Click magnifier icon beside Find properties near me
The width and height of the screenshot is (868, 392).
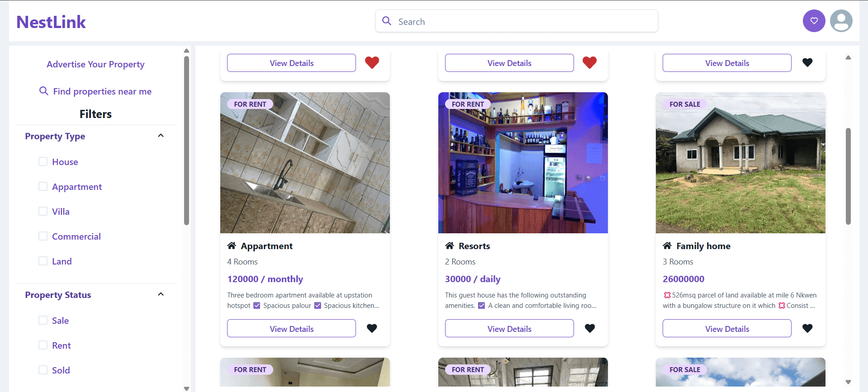(44, 91)
